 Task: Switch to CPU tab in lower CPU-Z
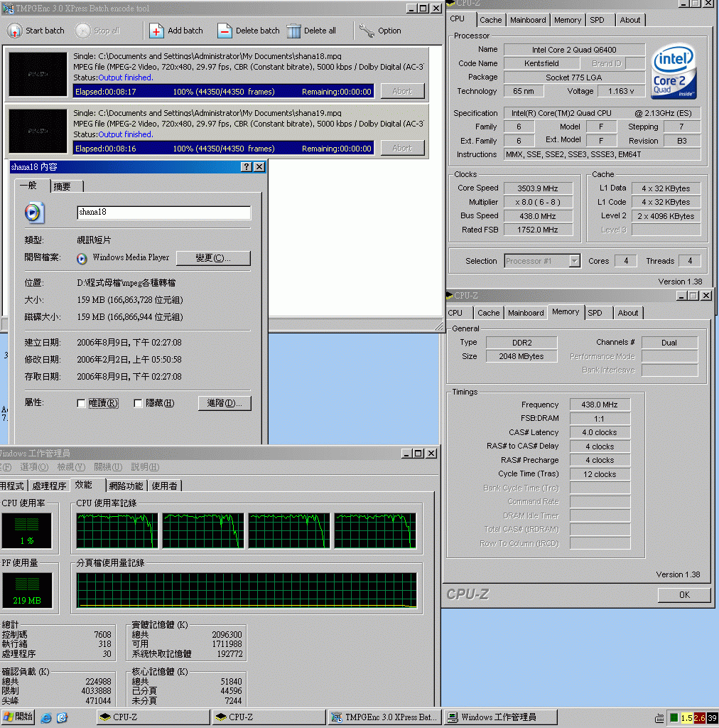(x=455, y=313)
